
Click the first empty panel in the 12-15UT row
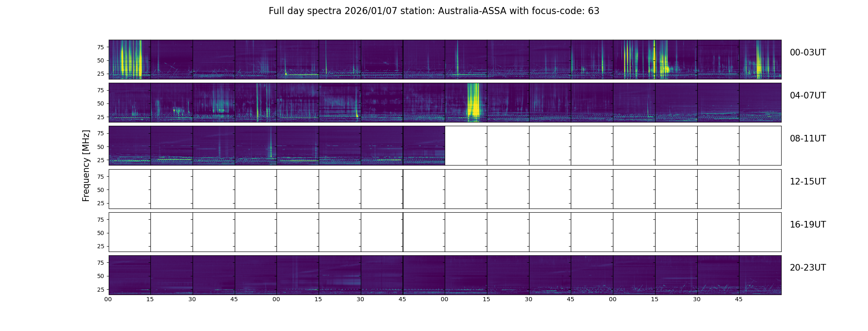click(x=129, y=189)
